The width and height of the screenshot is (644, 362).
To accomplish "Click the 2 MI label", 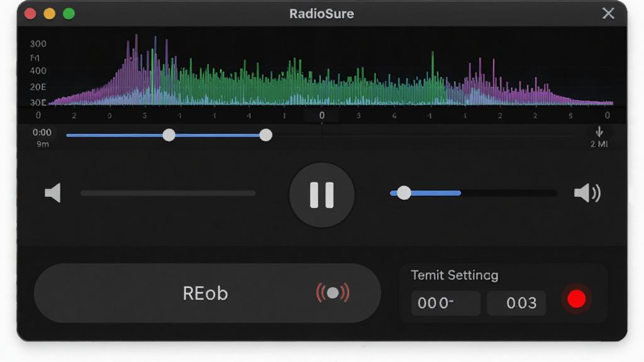I will point(599,144).
